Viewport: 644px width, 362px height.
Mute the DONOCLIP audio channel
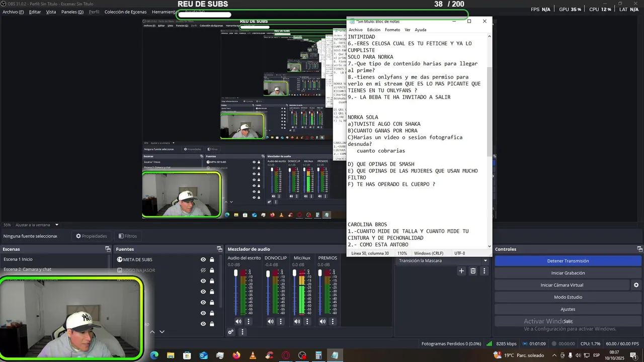(x=271, y=321)
